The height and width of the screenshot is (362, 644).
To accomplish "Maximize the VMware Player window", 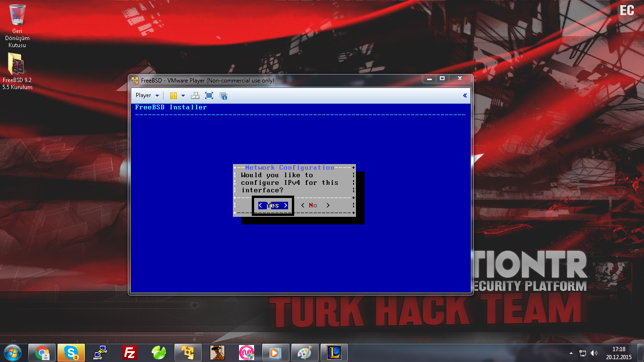I will [442, 79].
